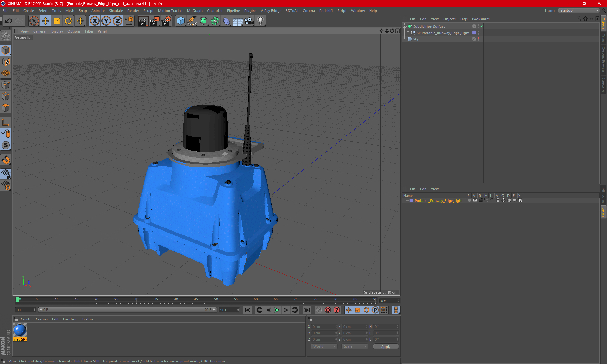The height and width of the screenshot is (364, 607).
Task: Select the Scale tool
Action: [57, 21]
